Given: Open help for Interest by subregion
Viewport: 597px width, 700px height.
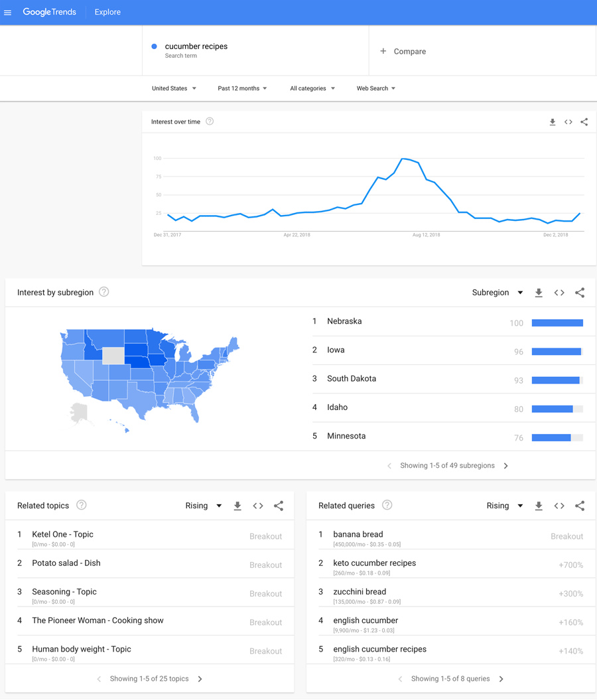Looking at the screenshot, I should coord(104,292).
